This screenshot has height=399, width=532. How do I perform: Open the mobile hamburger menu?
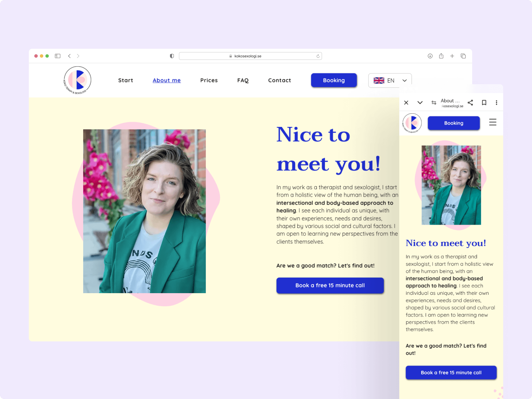click(493, 122)
